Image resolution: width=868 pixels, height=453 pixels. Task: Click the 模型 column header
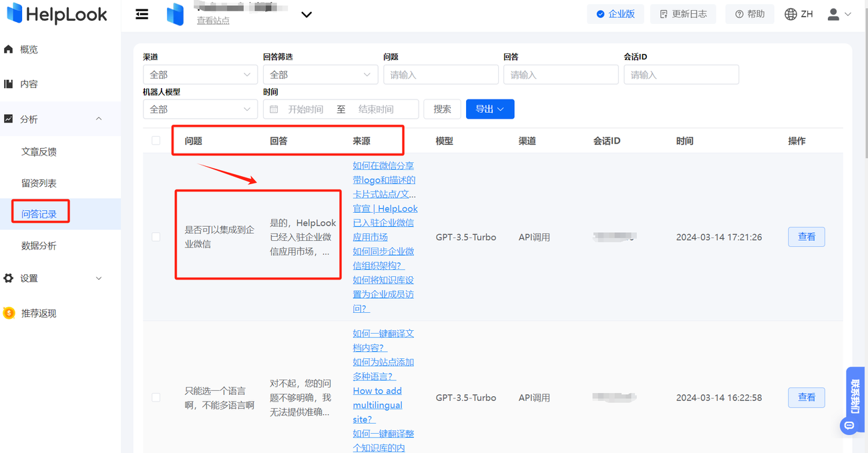coord(444,141)
